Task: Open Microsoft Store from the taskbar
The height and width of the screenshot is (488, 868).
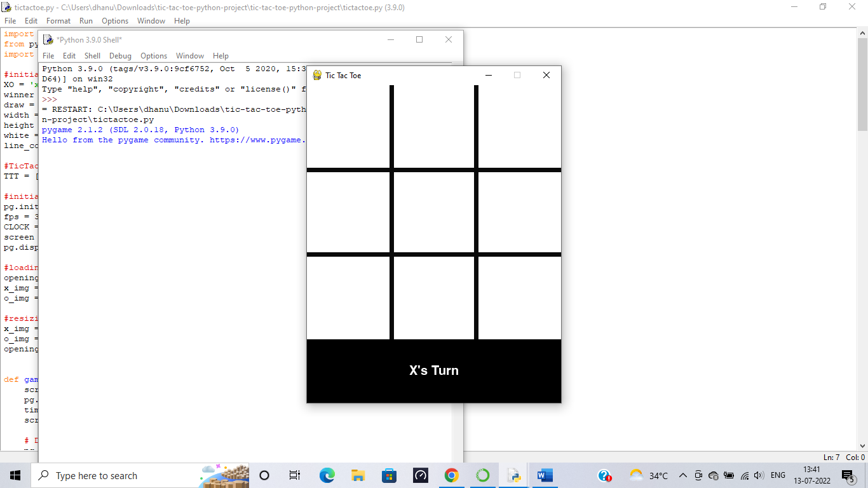Action: tap(389, 475)
